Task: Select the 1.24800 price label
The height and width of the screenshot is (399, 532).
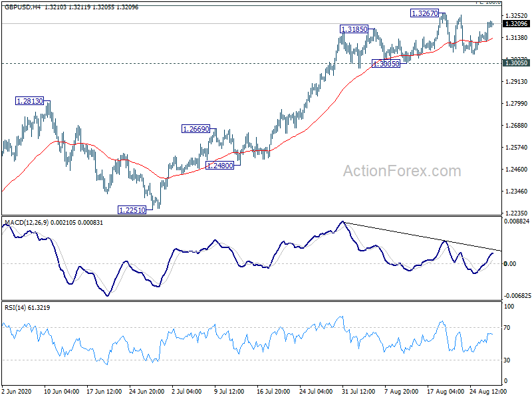Action: 220,165
